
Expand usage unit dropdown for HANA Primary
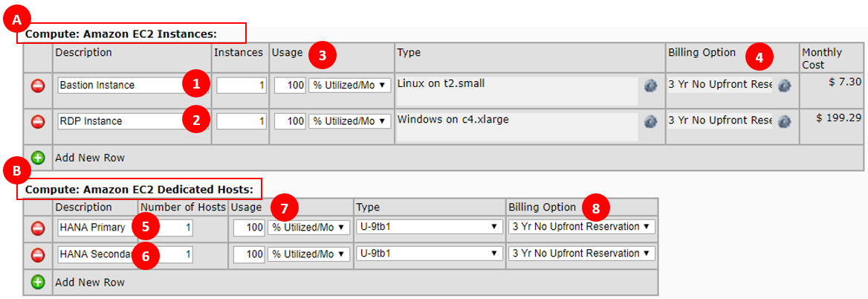(308, 227)
